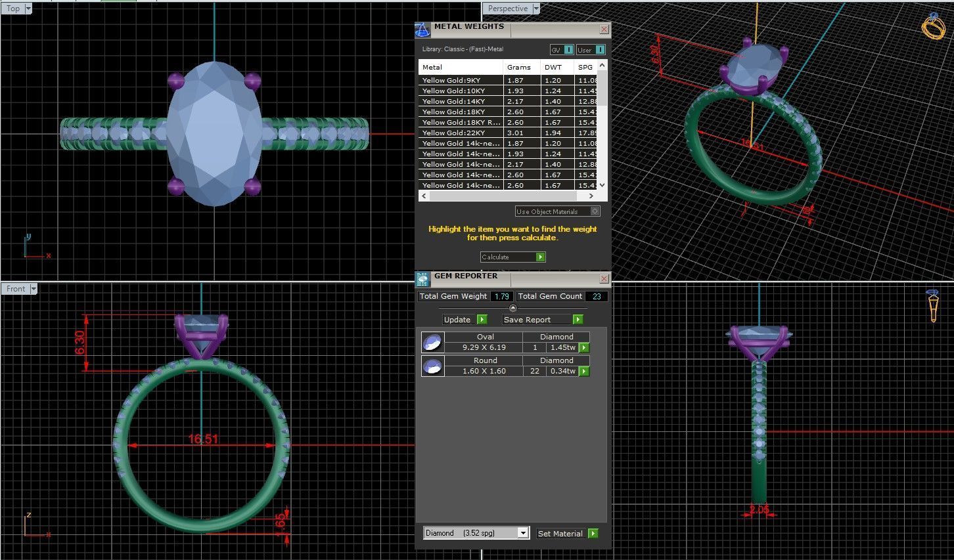Select the Yellow Gold:10KY row
The width and height of the screenshot is (954, 560).
coord(508,91)
